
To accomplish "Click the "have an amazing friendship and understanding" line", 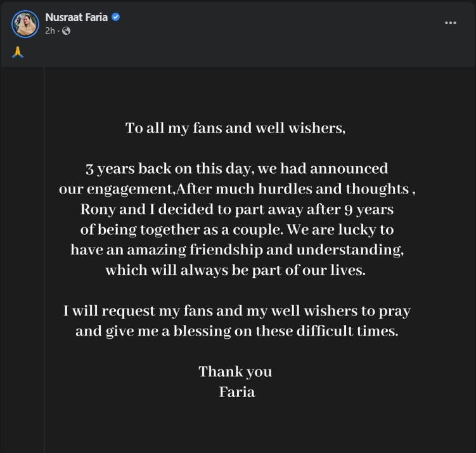I will tap(237, 251).
